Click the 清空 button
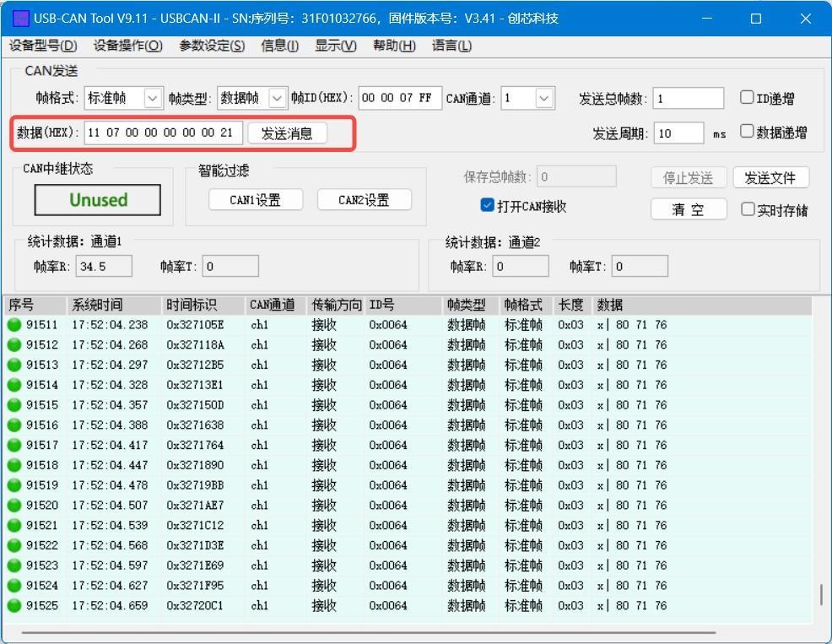This screenshot has width=832, height=644. 688,209
